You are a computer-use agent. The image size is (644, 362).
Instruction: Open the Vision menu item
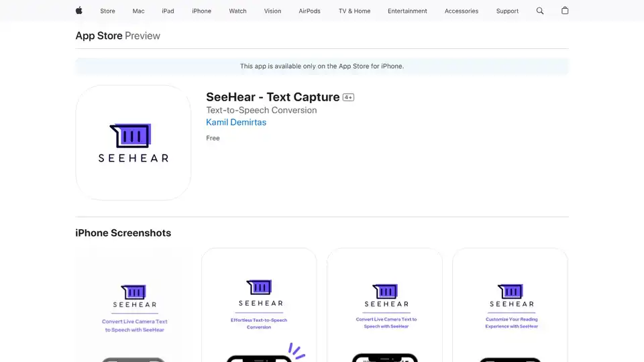point(272,11)
